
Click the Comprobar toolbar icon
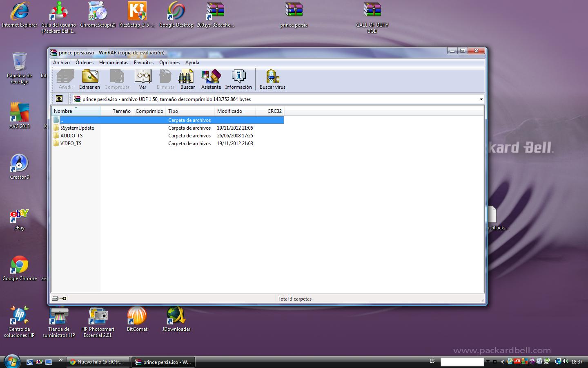tap(117, 79)
